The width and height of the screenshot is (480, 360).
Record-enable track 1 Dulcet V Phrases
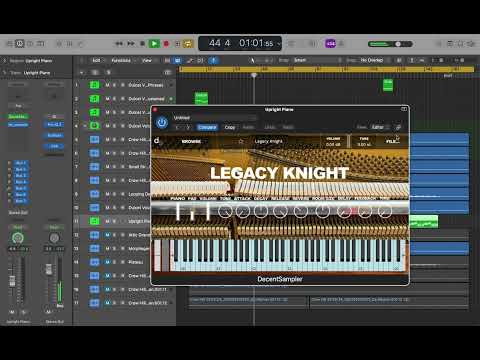(x=122, y=85)
